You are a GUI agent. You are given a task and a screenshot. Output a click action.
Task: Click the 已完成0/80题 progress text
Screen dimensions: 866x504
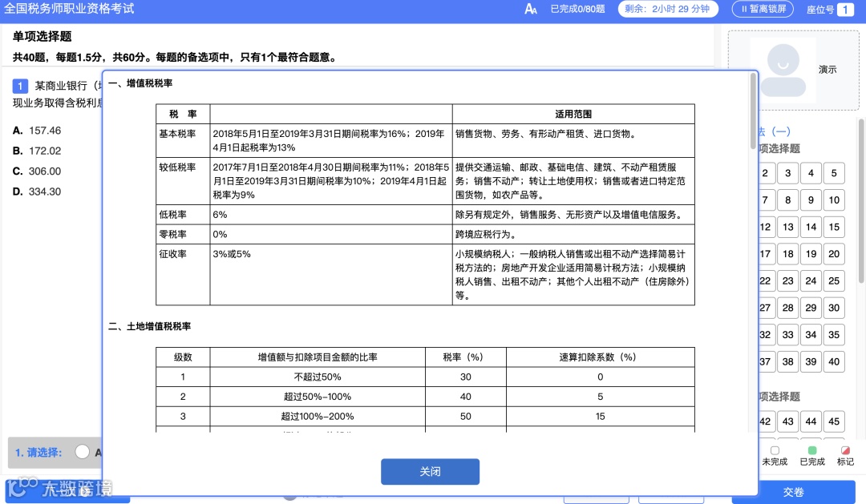(577, 9)
